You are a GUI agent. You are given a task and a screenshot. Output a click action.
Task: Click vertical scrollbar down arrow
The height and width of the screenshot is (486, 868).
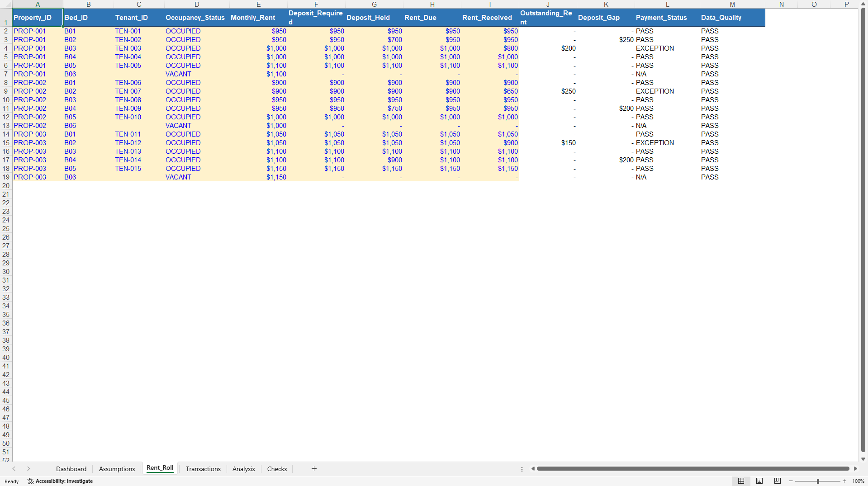click(x=863, y=459)
